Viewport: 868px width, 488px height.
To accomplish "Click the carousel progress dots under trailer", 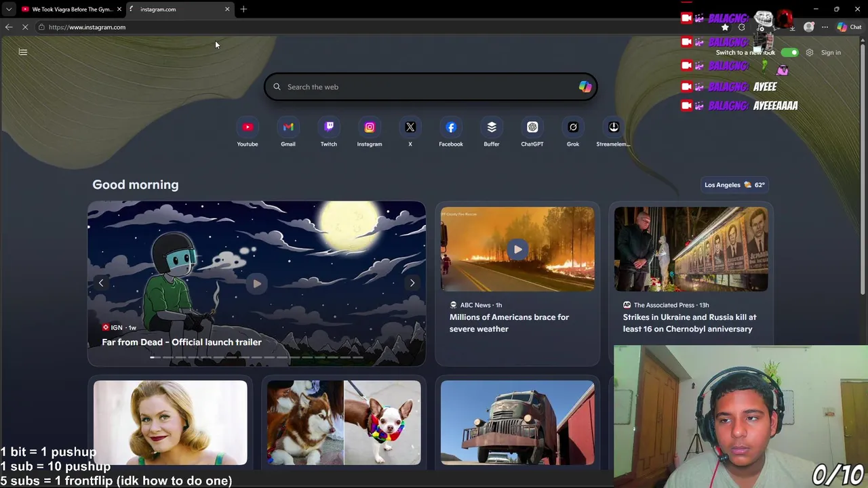I will pos(257,357).
